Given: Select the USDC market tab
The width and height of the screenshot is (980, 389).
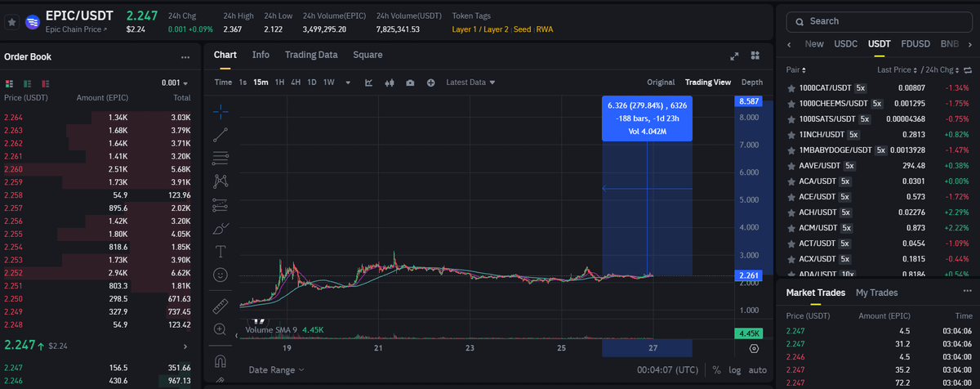Looking at the screenshot, I should 846,44.
